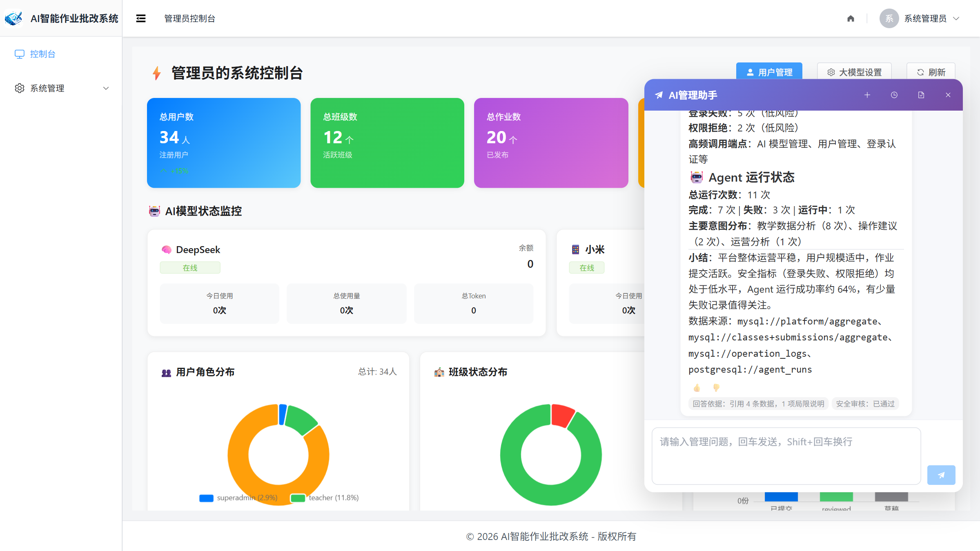Click the 总用户数 card
980x551 pixels.
pyautogui.click(x=224, y=143)
